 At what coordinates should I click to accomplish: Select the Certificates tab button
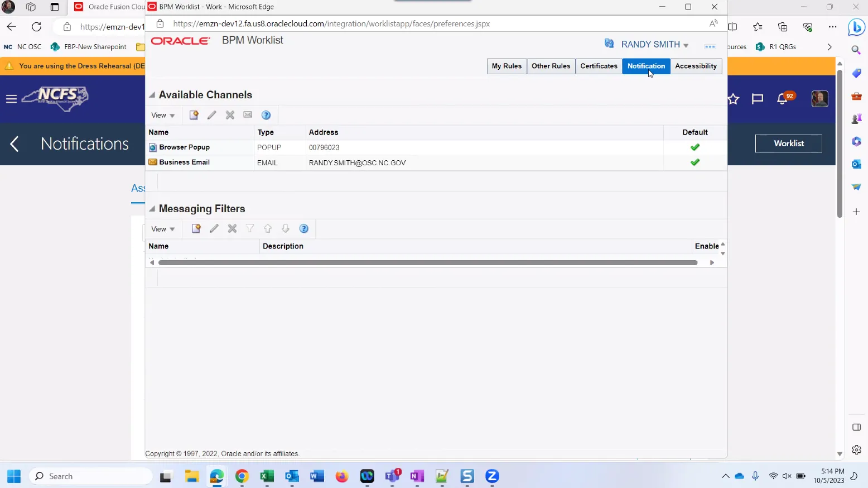click(x=599, y=66)
